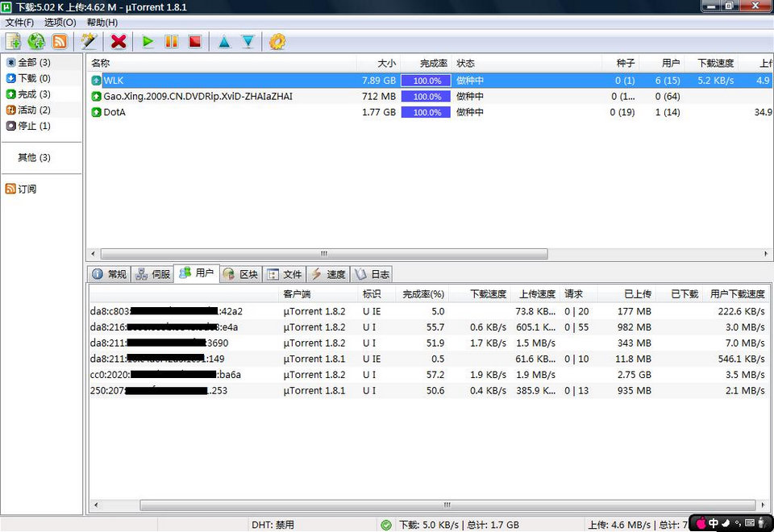Click the orange Pause torrent icon
The height and width of the screenshot is (532, 774).
[x=171, y=41]
